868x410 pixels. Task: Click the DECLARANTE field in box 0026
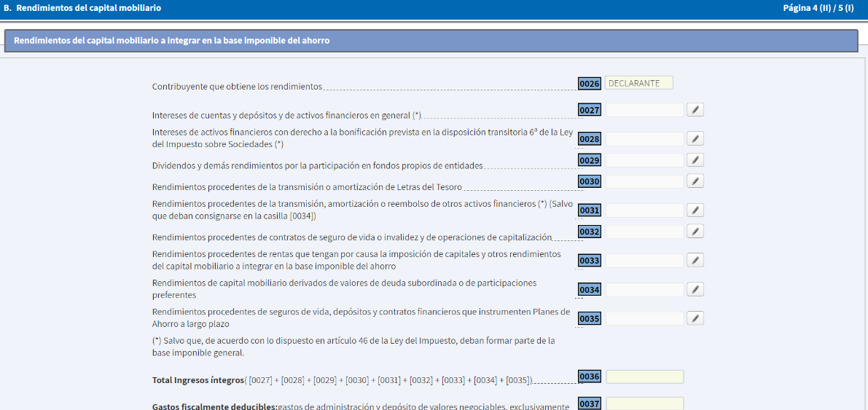coord(639,83)
